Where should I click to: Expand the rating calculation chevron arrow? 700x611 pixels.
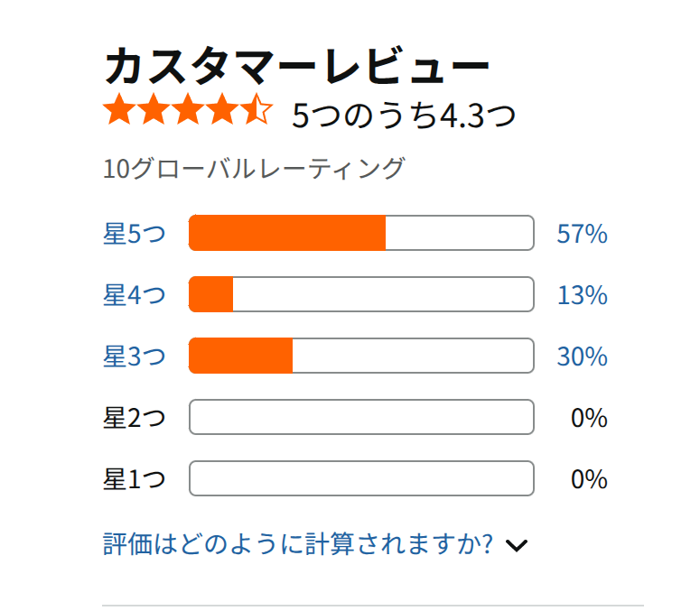517,545
